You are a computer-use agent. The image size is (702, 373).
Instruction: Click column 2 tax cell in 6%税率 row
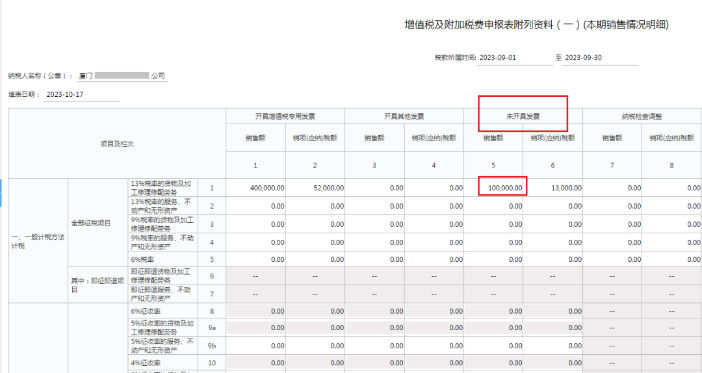coord(315,259)
